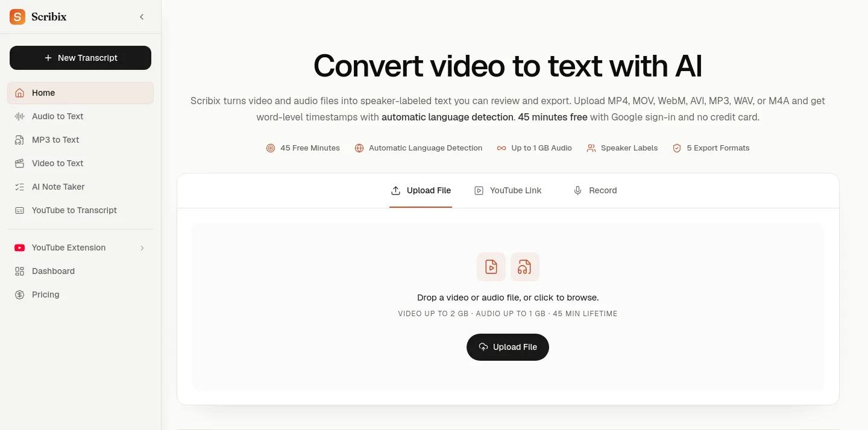Click the video file icon in drop zone
Image resolution: width=868 pixels, height=430 pixels.
(491, 267)
